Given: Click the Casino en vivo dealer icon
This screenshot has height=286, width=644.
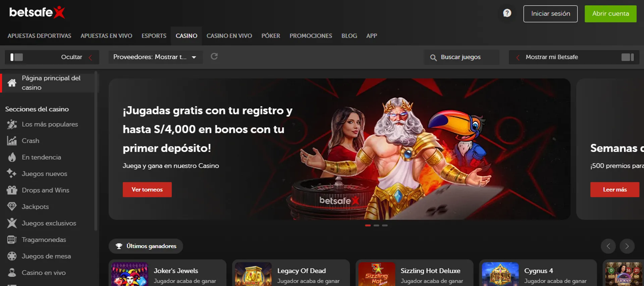Looking at the screenshot, I should click(x=12, y=273).
